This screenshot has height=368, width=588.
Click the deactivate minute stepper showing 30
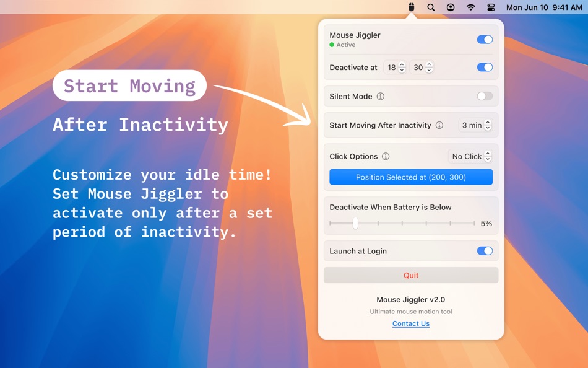pos(430,67)
